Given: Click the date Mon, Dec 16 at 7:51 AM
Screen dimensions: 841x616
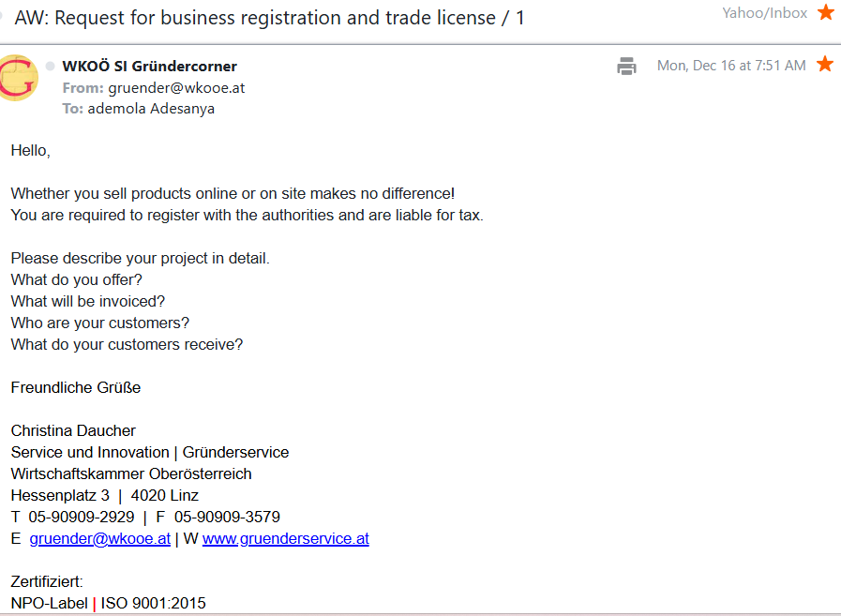Looking at the screenshot, I should 731,66.
